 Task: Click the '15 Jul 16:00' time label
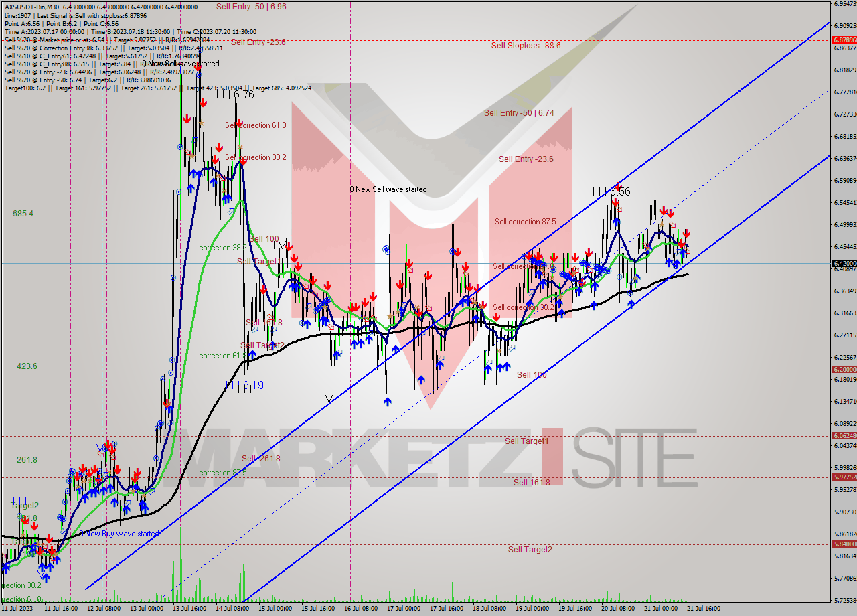(x=319, y=609)
